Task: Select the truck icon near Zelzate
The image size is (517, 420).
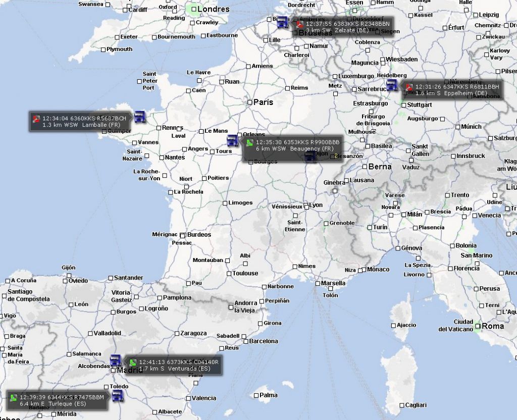Action: [282, 22]
